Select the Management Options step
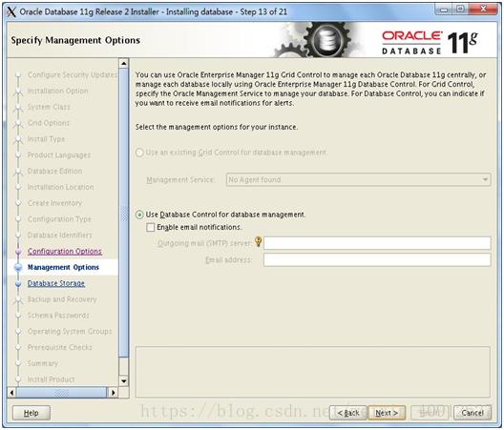Viewport: 504px width, 430px height. click(x=63, y=267)
